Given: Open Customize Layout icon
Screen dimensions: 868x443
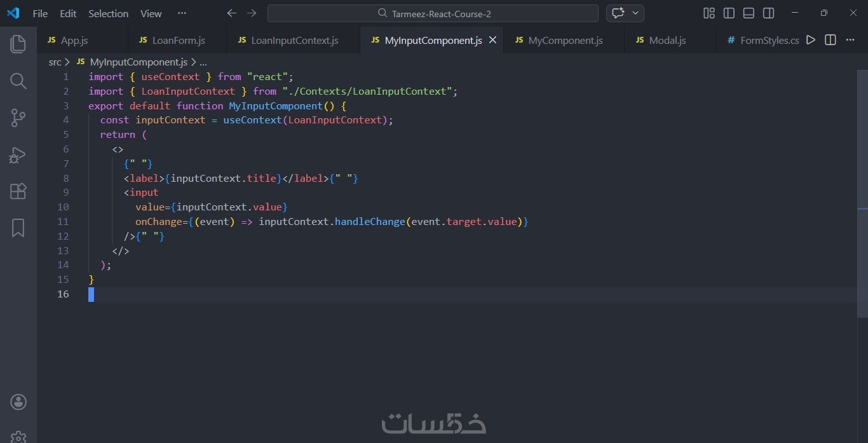Looking at the screenshot, I should click(x=709, y=13).
